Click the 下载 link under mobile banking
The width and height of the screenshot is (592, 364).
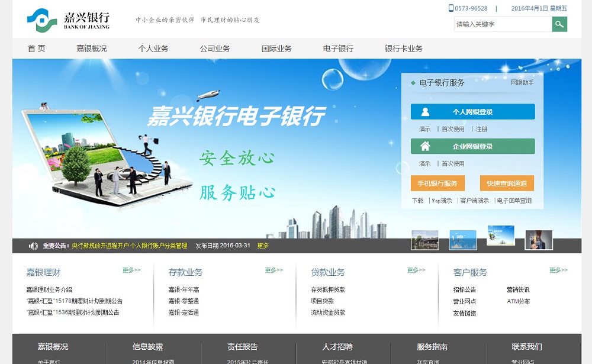tap(417, 201)
